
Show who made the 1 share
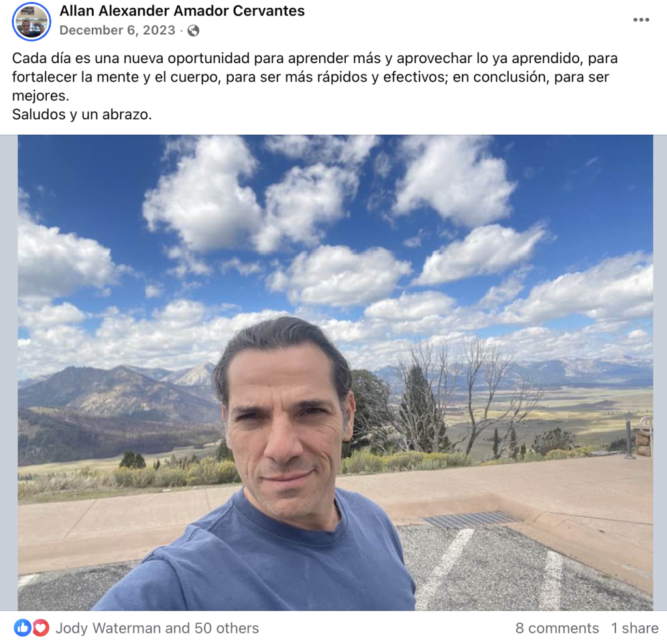(634, 628)
